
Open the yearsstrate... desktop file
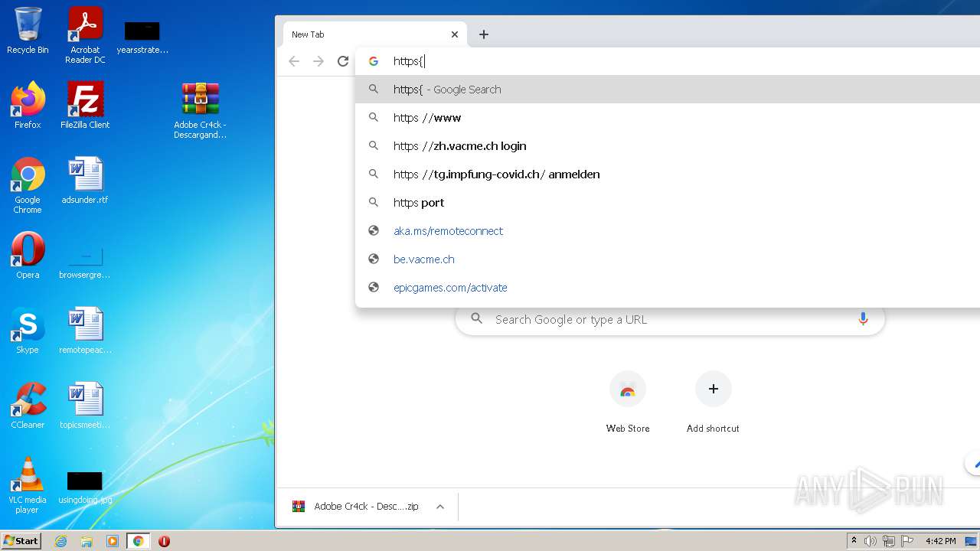click(x=142, y=37)
